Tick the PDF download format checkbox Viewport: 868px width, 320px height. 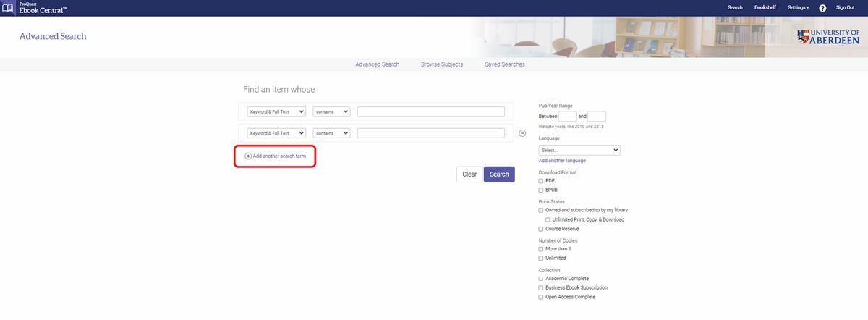coord(541,180)
